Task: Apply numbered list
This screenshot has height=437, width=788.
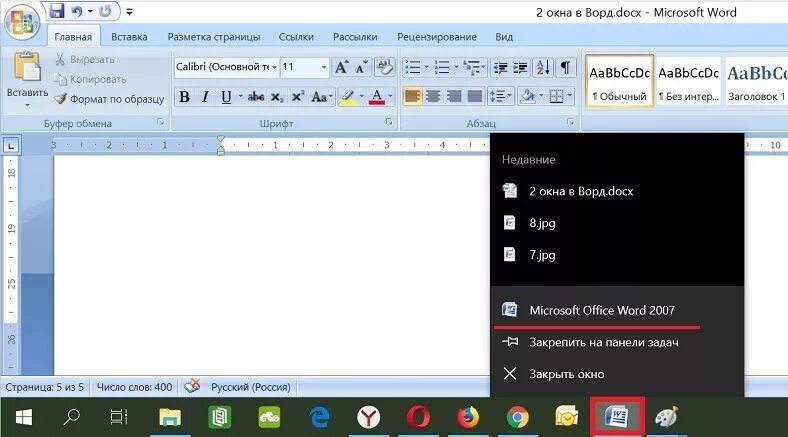Action: [442, 67]
